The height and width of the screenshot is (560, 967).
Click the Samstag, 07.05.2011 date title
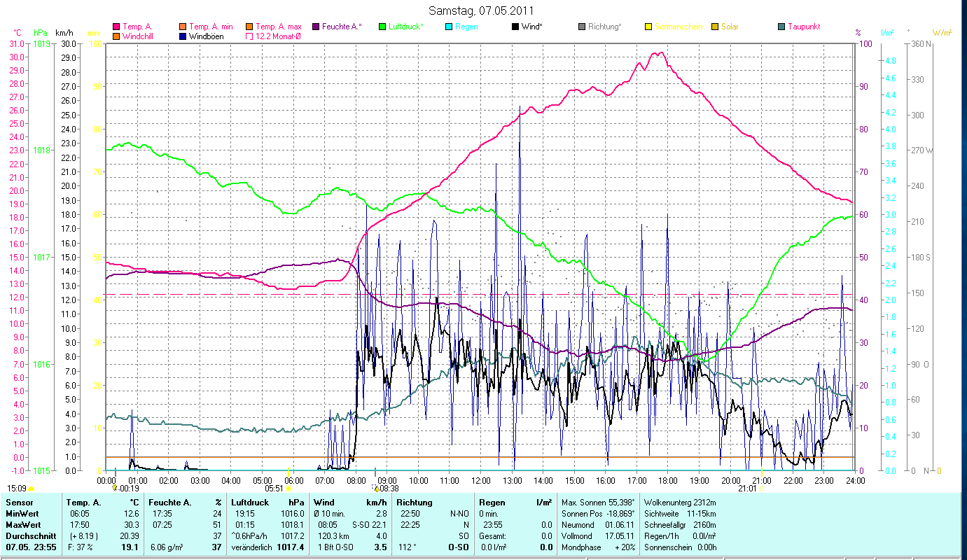click(480, 10)
